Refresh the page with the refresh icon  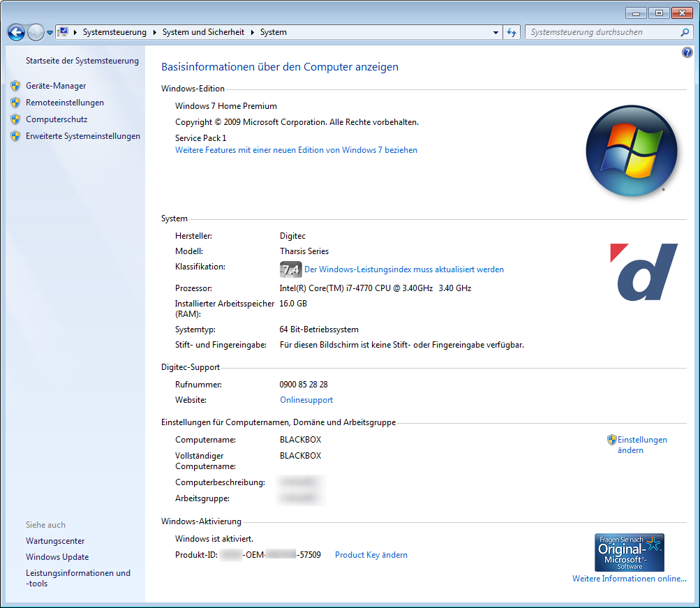(x=512, y=32)
